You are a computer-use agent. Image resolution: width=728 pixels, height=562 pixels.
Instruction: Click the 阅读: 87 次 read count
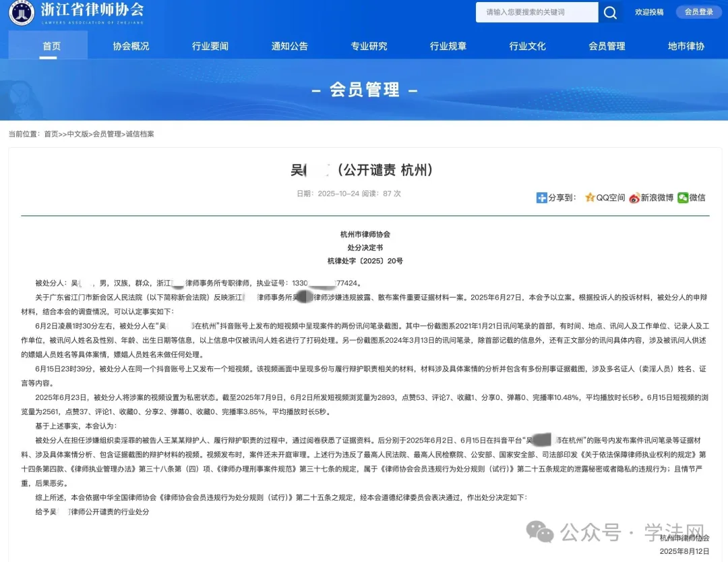[x=381, y=194]
